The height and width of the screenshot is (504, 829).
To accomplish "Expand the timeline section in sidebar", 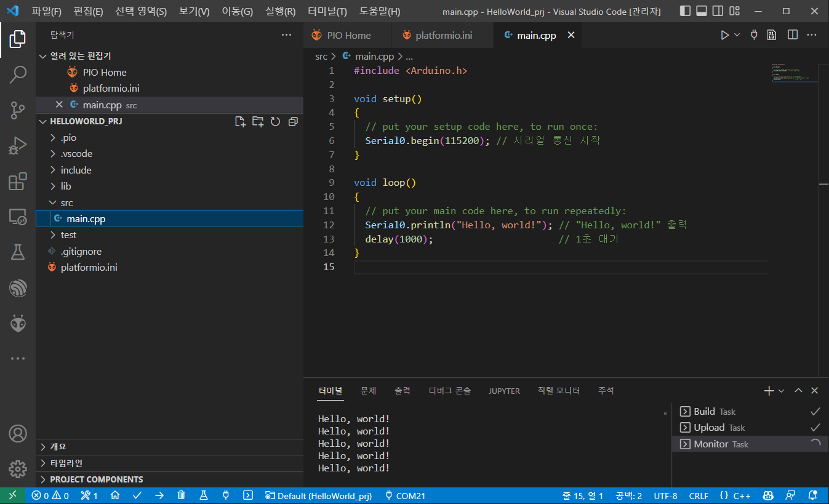I will [x=170, y=463].
